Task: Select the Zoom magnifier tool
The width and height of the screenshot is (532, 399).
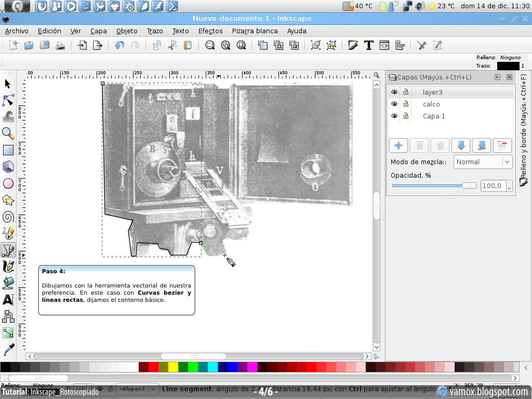Action: pyautogui.click(x=8, y=134)
